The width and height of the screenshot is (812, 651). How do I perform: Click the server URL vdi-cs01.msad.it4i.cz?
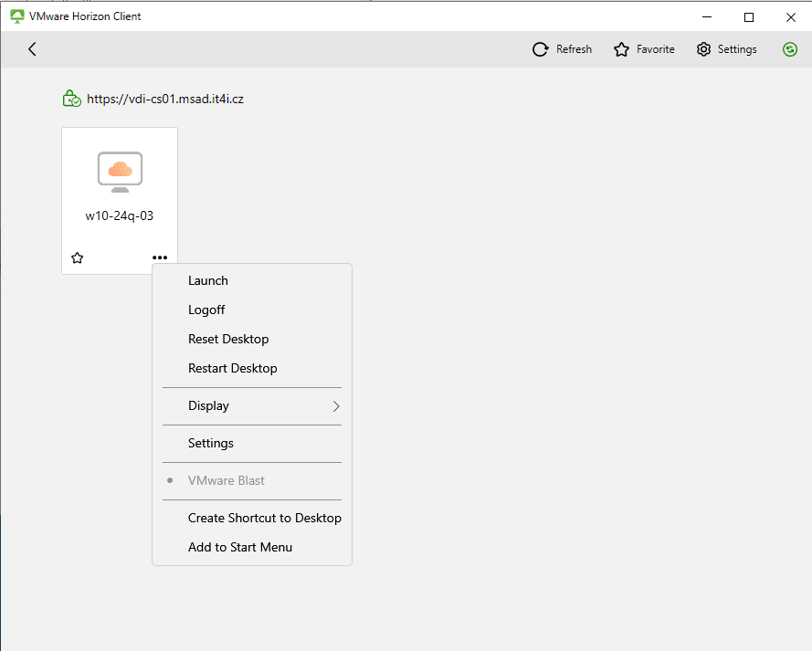point(165,99)
